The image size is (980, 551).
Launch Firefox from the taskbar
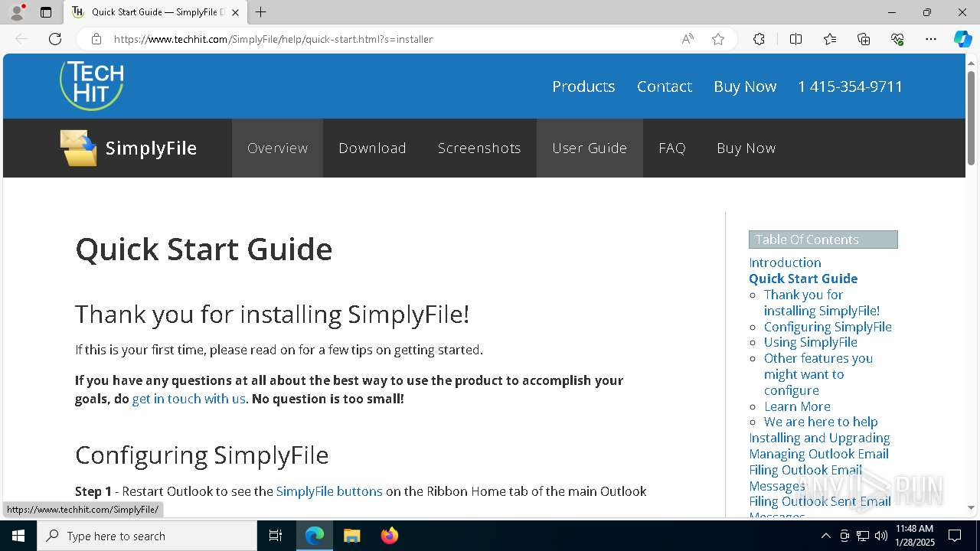[x=389, y=536]
